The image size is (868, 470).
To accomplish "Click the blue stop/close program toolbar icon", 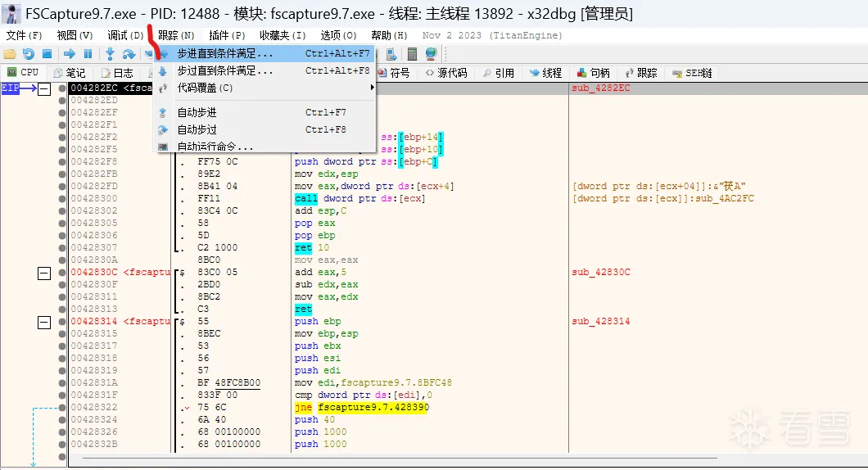I will (47, 54).
